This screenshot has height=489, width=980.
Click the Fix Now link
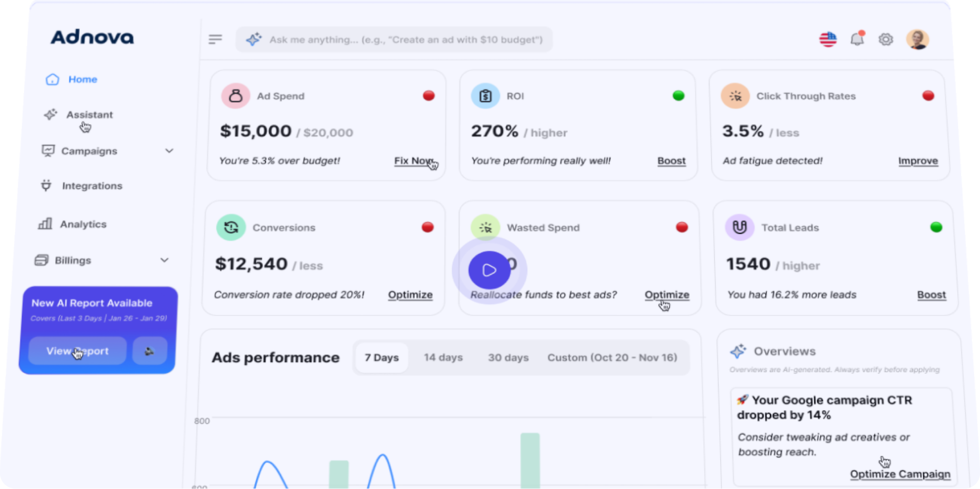414,161
